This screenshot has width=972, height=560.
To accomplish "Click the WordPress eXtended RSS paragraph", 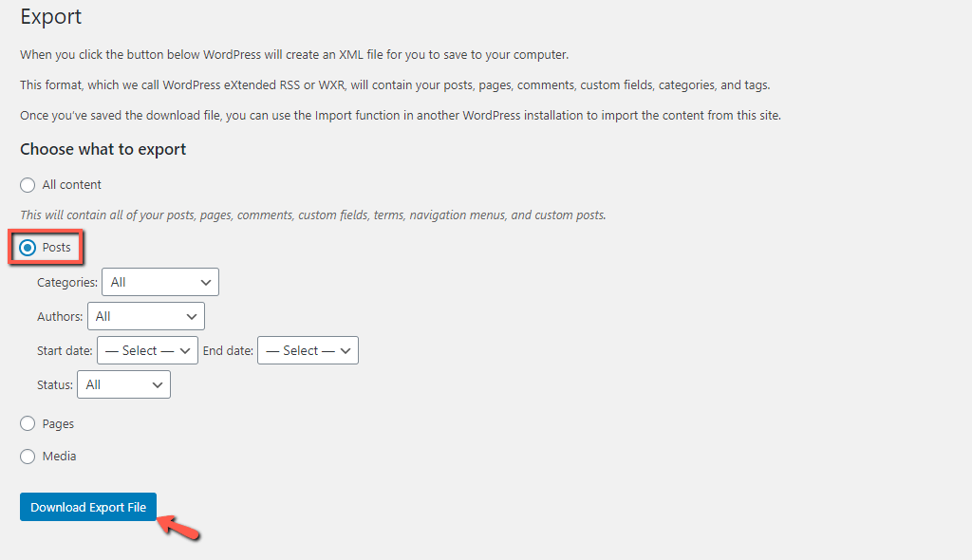I will coord(395,85).
